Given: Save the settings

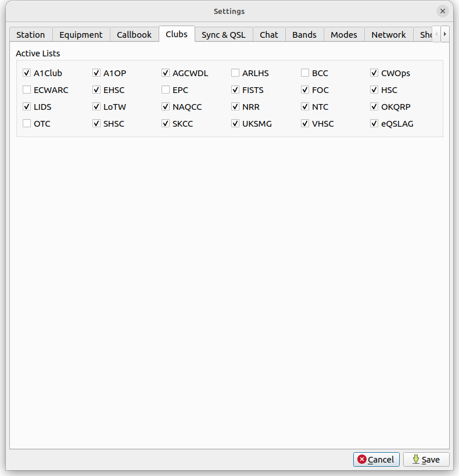Looking at the screenshot, I should pos(426,459).
